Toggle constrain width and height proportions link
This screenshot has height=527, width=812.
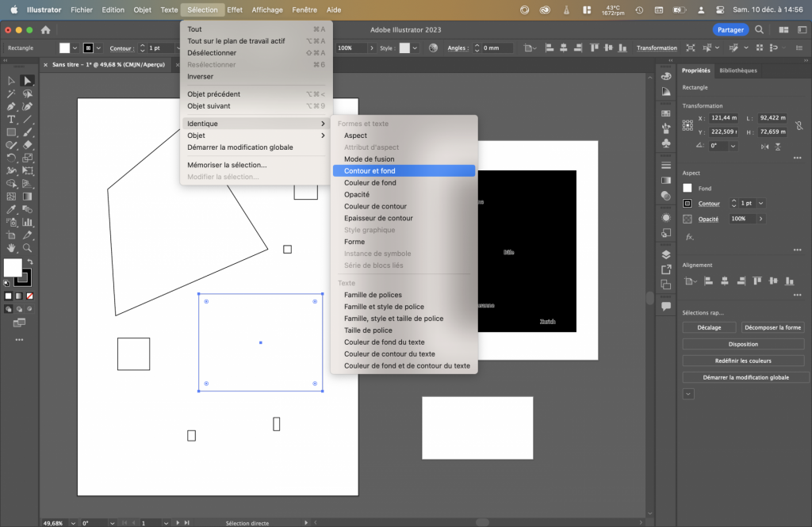pyautogui.click(x=799, y=125)
